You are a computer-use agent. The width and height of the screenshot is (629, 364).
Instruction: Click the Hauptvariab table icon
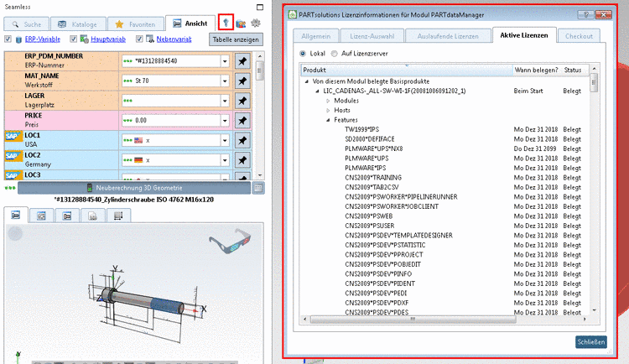(x=84, y=39)
